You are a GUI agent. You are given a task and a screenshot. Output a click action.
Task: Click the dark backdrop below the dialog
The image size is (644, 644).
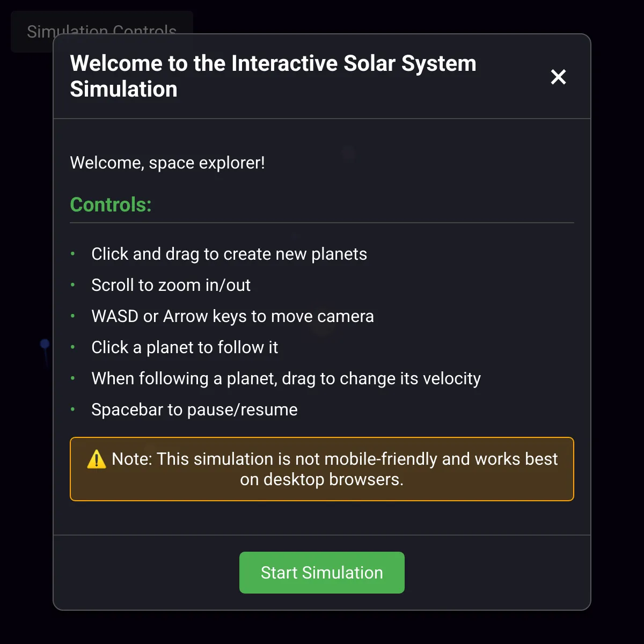coord(322,628)
